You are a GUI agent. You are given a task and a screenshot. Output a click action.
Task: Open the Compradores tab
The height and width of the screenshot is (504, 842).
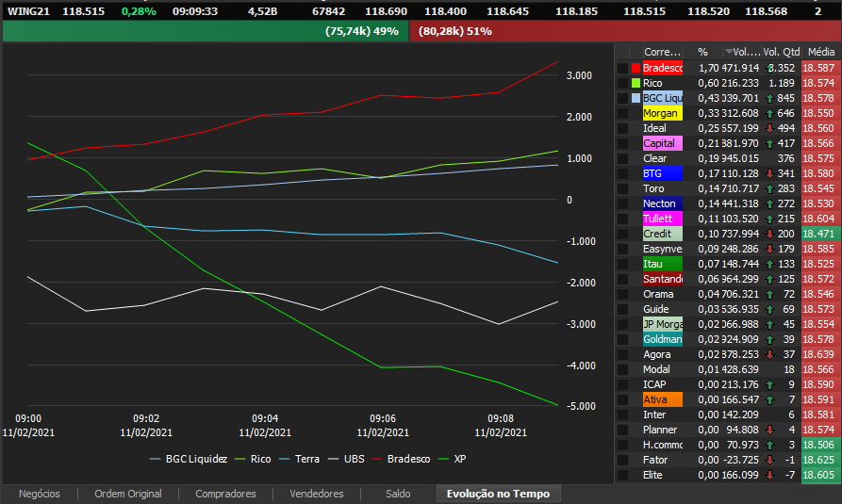225,494
